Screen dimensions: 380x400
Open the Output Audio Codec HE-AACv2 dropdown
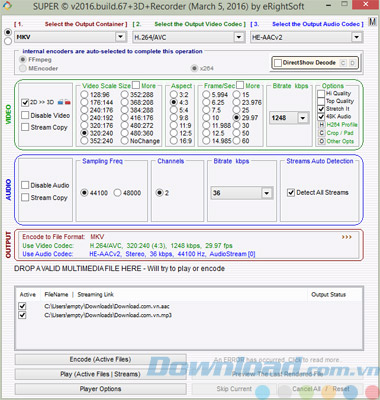coord(356,37)
